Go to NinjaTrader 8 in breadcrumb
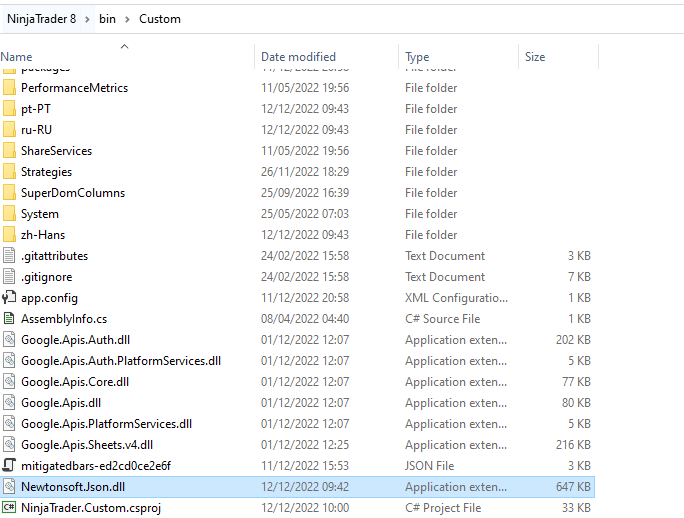Viewport: 684px width, 518px height. [x=41, y=19]
